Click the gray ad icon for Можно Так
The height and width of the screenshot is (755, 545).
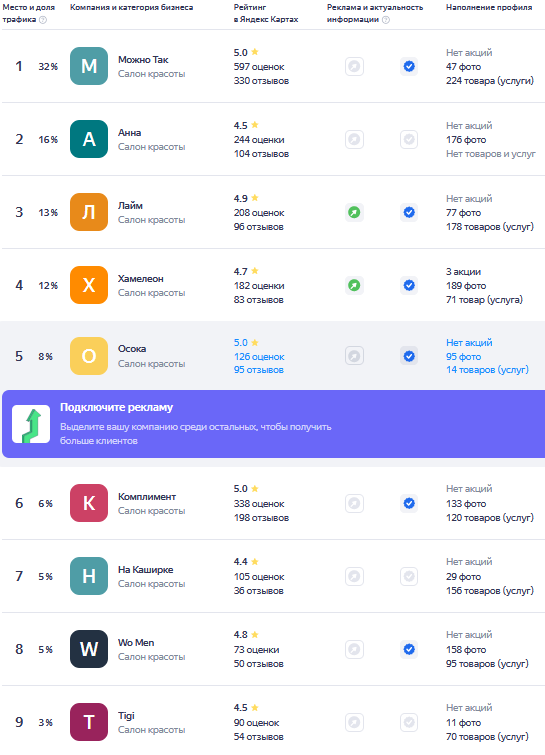coord(354,66)
